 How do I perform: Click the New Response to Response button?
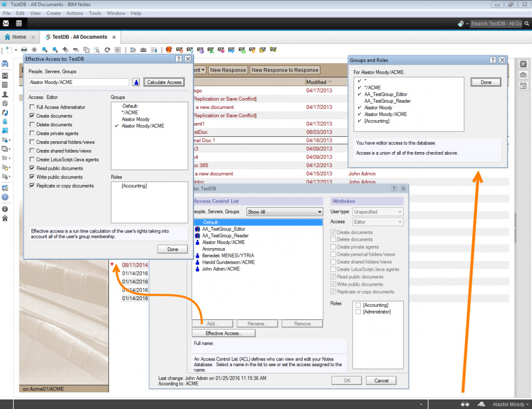[x=285, y=70]
